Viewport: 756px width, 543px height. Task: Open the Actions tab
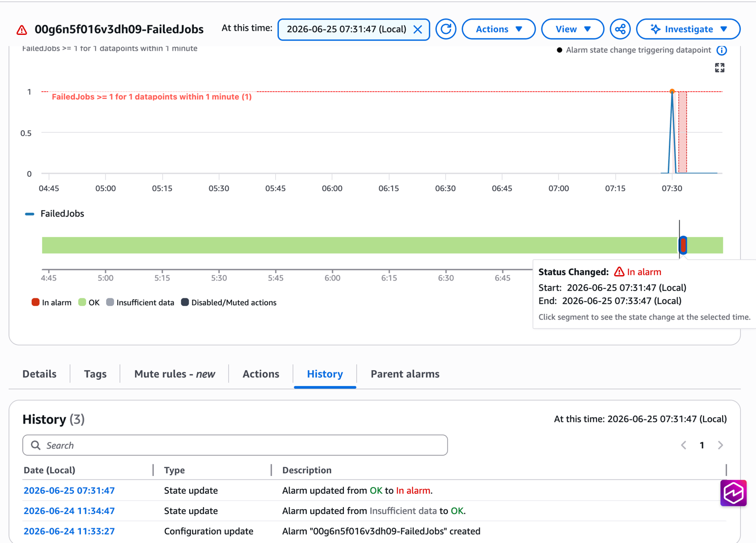261,374
